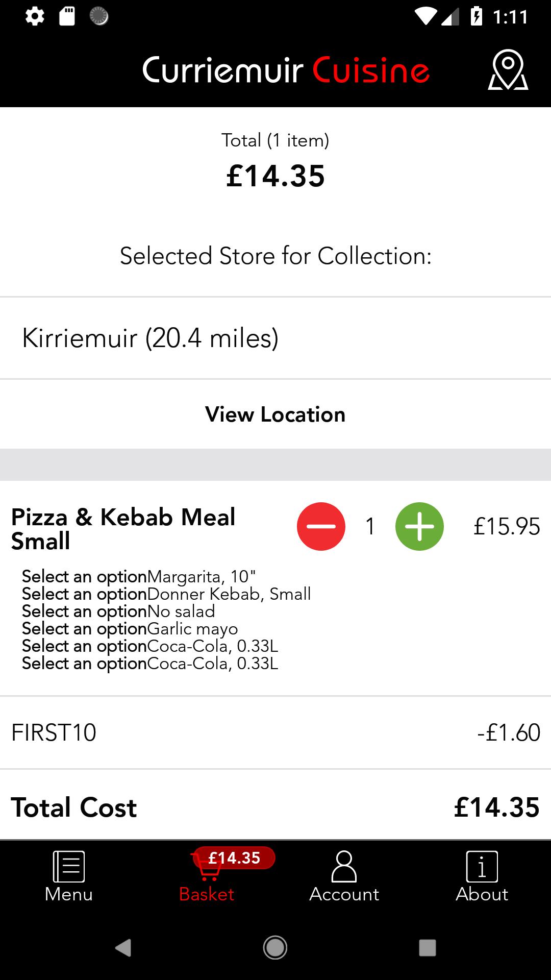Image resolution: width=551 pixels, height=980 pixels.
Task: Tap the settings gear in status bar
Action: (35, 17)
